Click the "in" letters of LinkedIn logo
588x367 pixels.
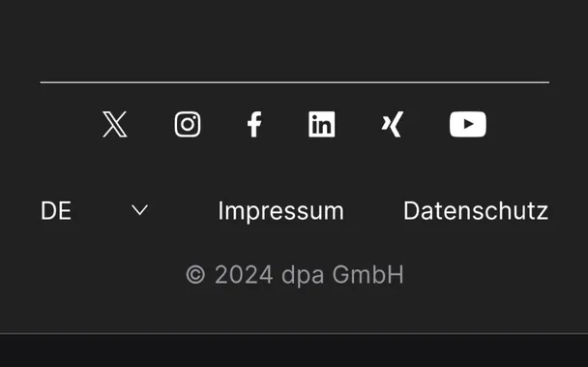click(322, 125)
